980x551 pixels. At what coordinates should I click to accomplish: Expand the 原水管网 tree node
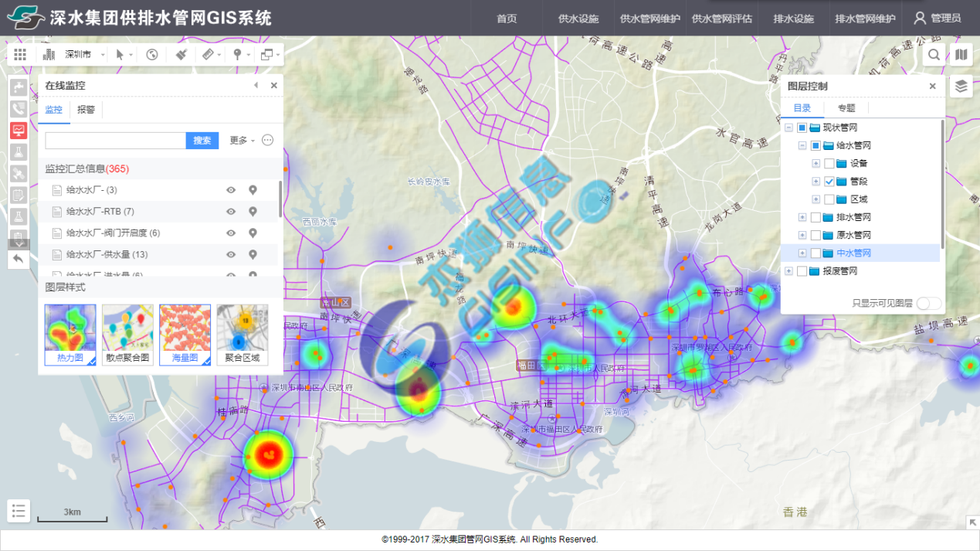802,235
